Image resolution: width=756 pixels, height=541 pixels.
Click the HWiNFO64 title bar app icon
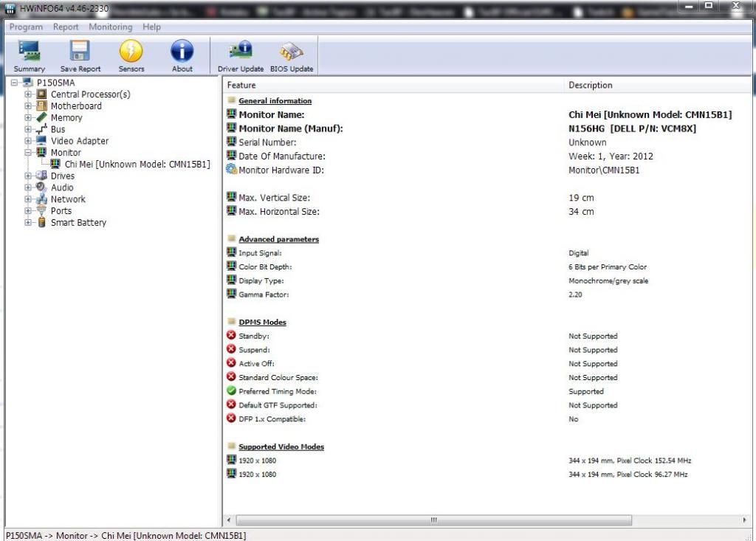10,8
